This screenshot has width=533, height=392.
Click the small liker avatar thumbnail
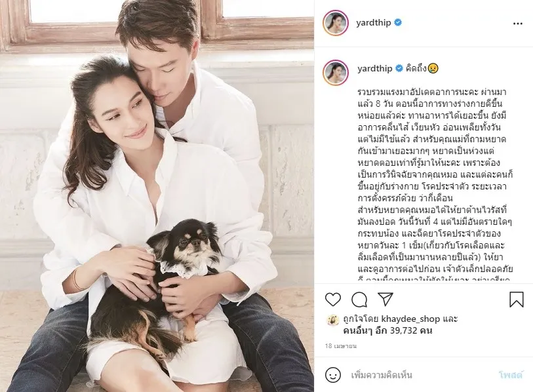(x=333, y=320)
